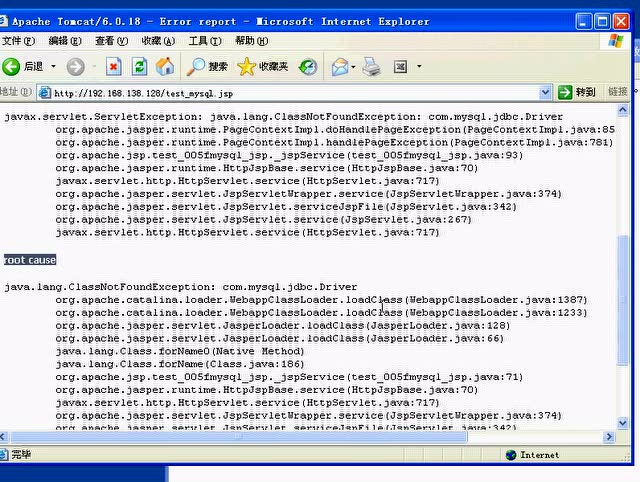Click the horizontal scrollbar right arrow
Screen dimensions: 640x482
click(609, 437)
